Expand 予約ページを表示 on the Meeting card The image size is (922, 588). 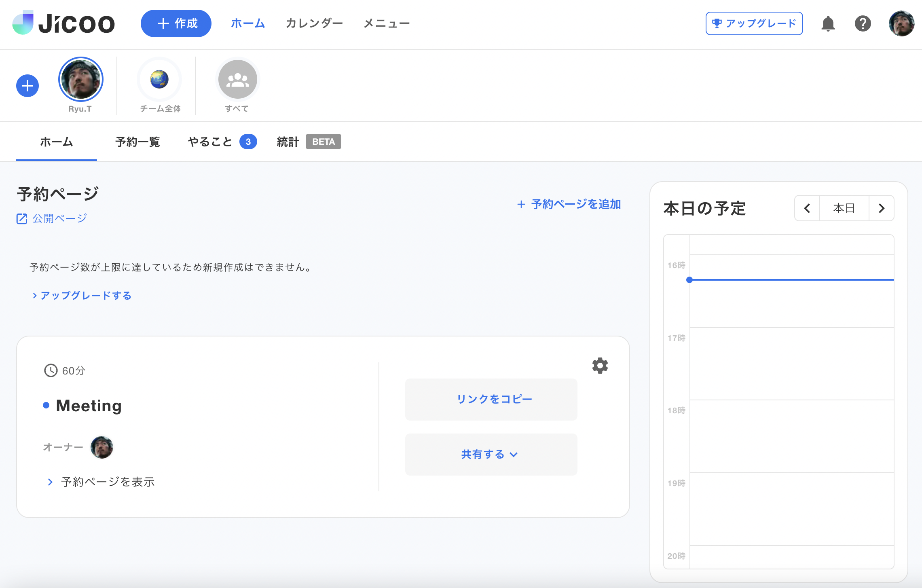pos(107,482)
